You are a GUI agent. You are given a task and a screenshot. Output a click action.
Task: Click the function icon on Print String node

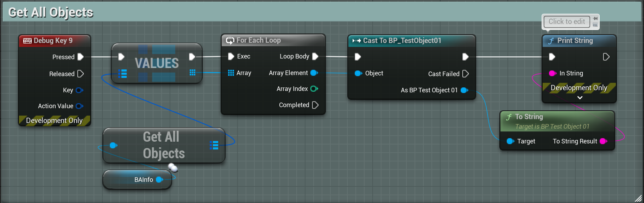click(x=551, y=41)
